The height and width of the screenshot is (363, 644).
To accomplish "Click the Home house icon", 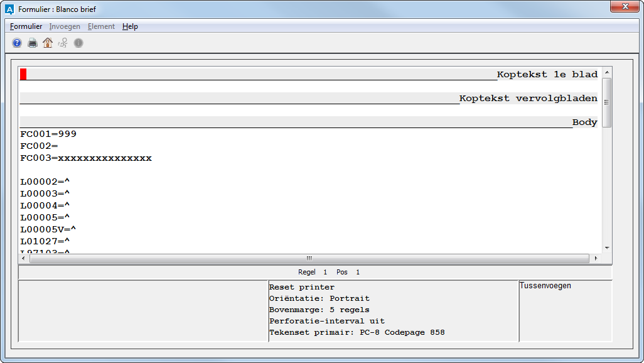I will 48,43.
